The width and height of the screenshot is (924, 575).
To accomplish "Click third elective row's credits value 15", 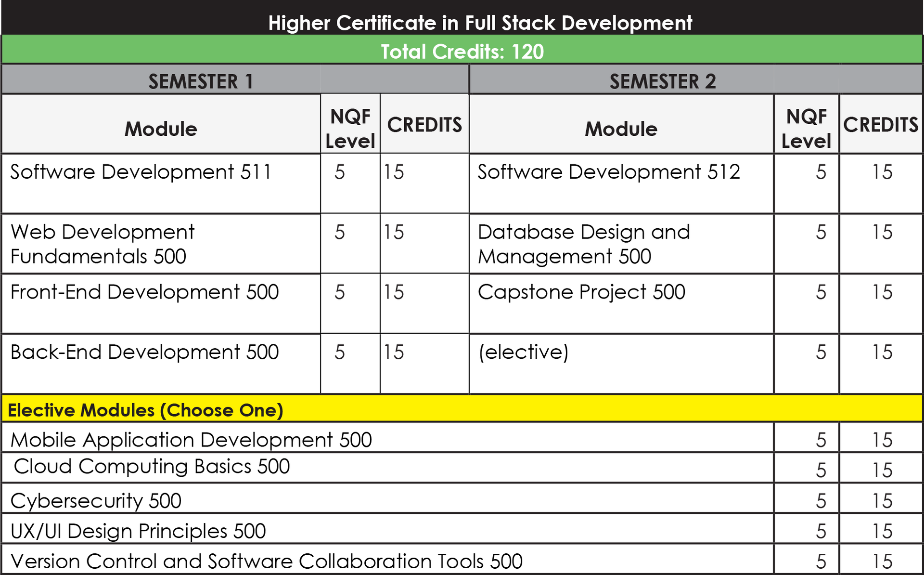I will point(883,501).
